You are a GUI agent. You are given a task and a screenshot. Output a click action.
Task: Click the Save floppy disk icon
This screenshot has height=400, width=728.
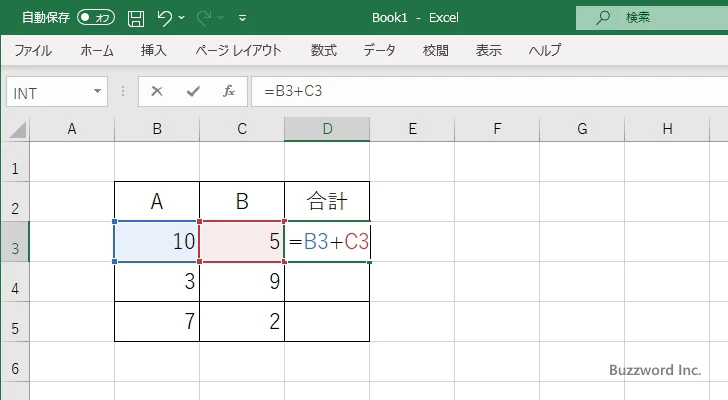pos(136,18)
